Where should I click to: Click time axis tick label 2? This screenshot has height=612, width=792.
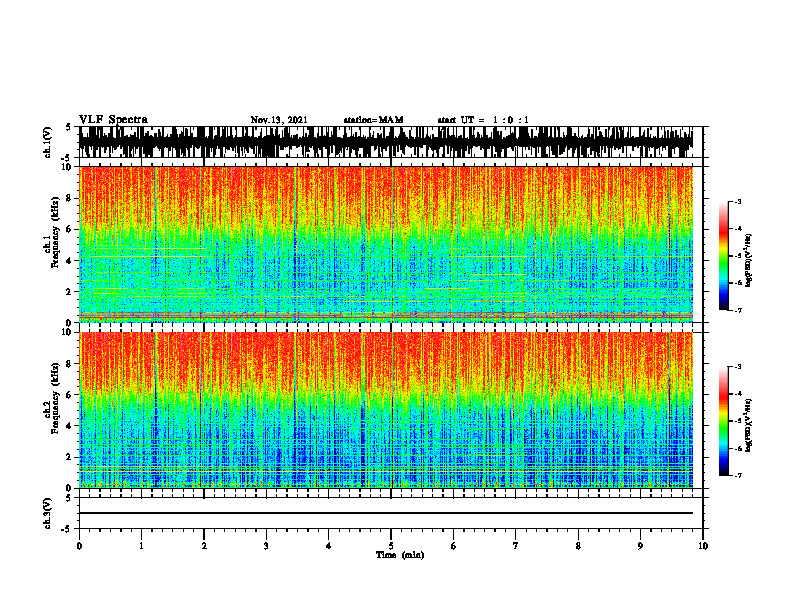pos(204,546)
